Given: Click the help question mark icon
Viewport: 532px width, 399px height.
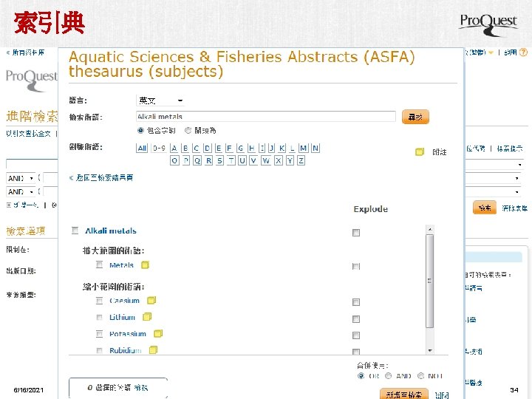Looking at the screenshot, I should (524, 52).
